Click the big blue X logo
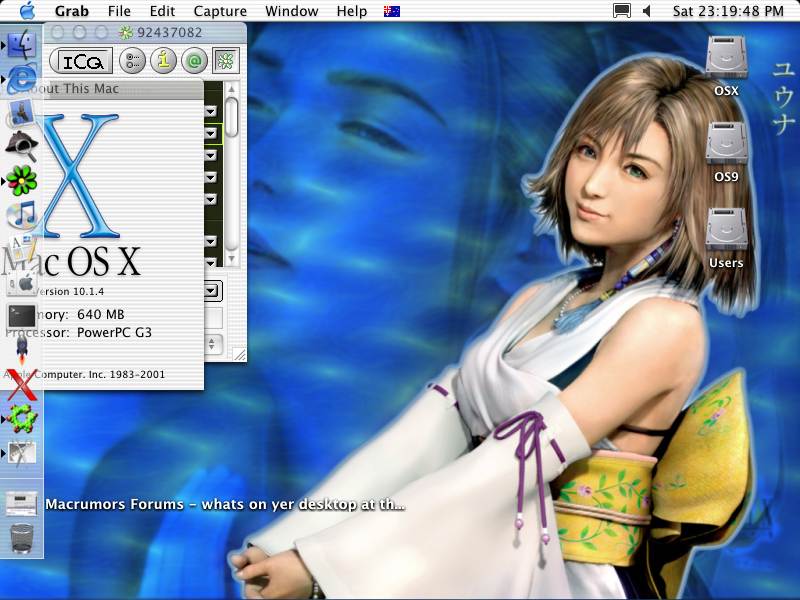This screenshot has height=600, width=800. click(81, 176)
